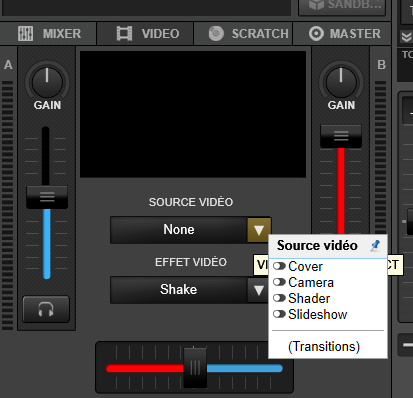Click deck A gain knob
This screenshot has height=398, width=413.
(47, 82)
